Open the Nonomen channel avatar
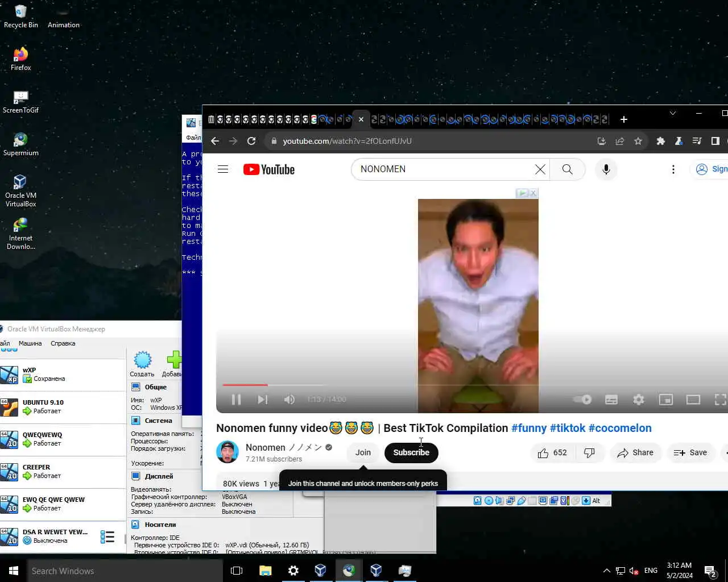Image resolution: width=728 pixels, height=582 pixels. (x=227, y=452)
